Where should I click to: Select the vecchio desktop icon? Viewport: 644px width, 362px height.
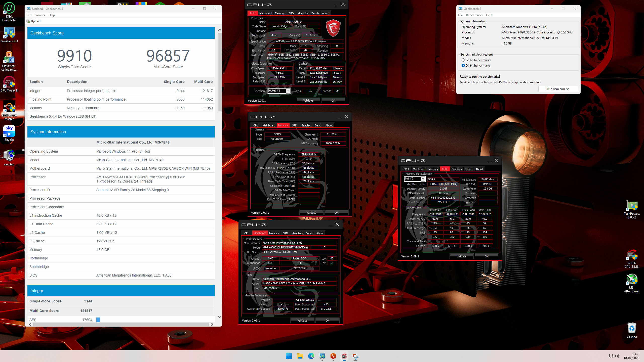pos(9,158)
